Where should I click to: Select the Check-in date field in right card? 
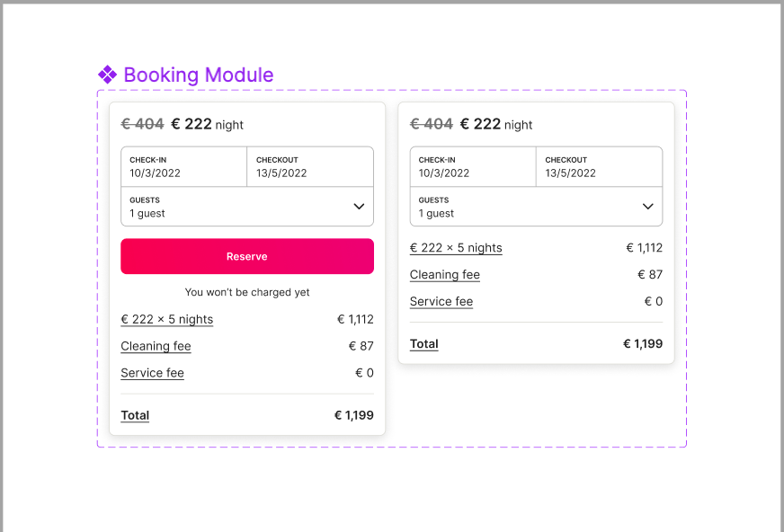[x=473, y=167]
